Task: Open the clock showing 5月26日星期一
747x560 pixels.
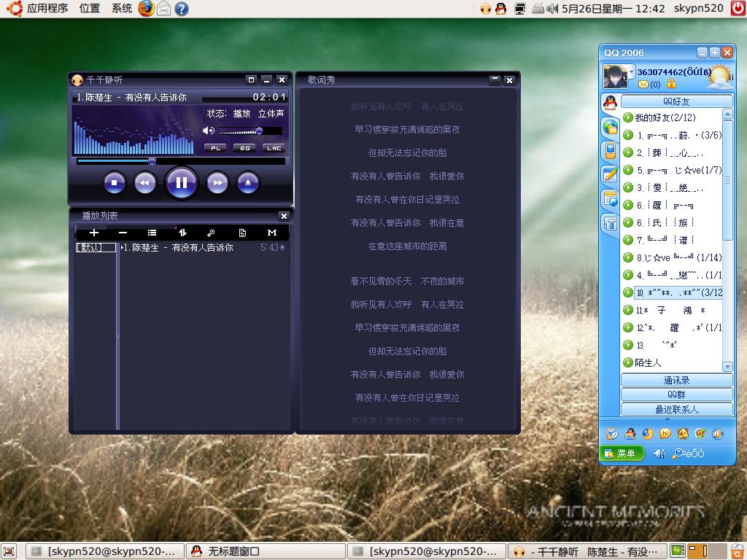Action: pos(613,9)
